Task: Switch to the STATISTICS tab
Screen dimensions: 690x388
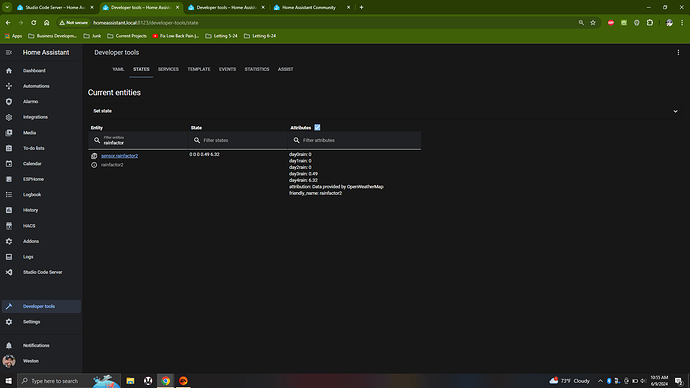Action: [x=257, y=70]
